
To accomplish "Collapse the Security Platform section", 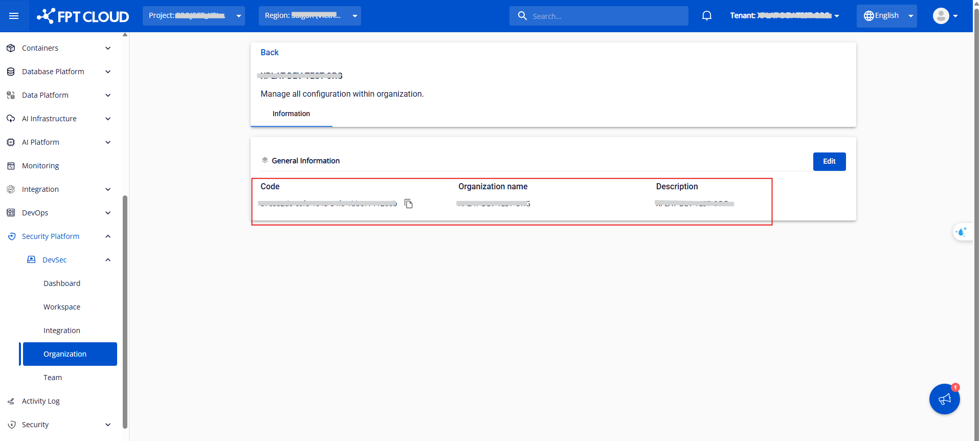I will [108, 236].
